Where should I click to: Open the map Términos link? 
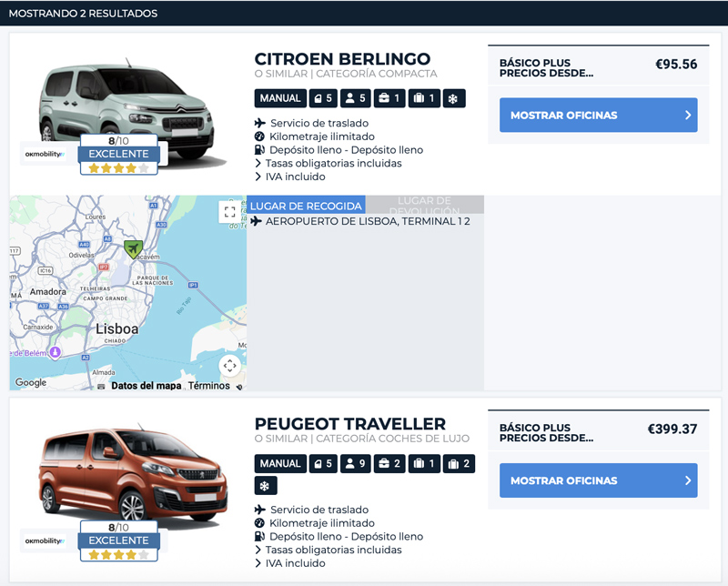[209, 386]
